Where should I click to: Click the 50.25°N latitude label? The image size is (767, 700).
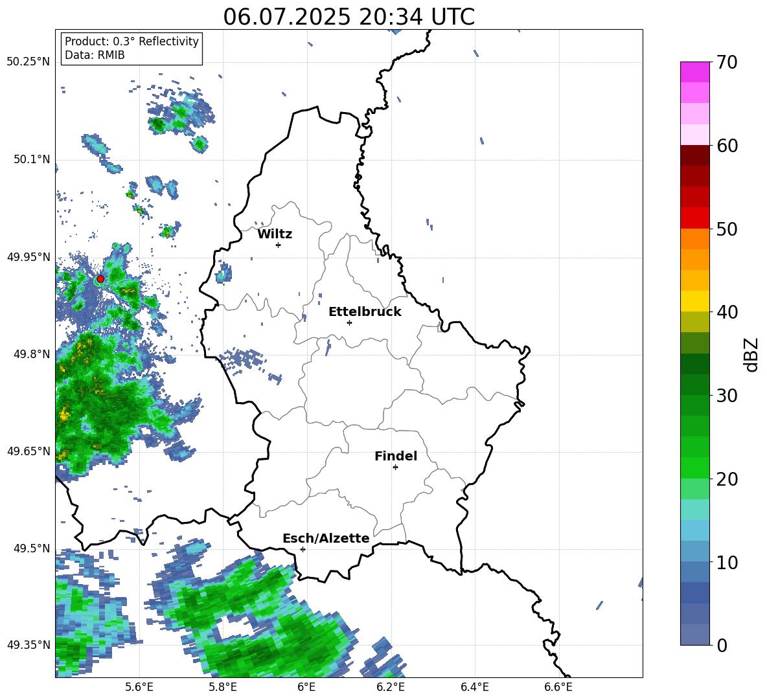coord(29,62)
